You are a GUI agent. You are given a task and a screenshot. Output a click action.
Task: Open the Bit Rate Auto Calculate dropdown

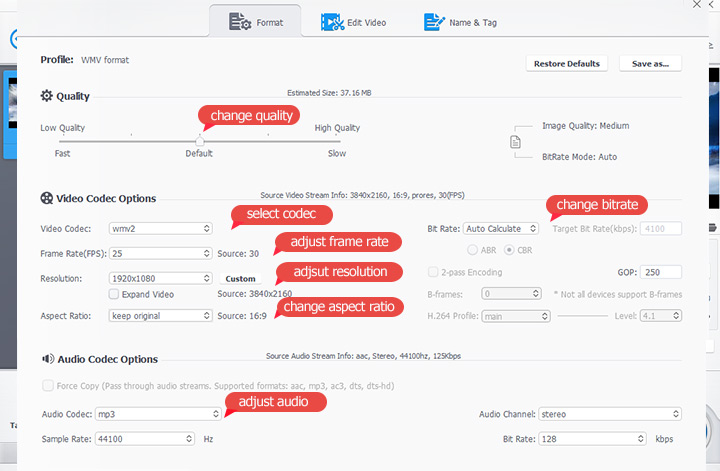tap(501, 229)
